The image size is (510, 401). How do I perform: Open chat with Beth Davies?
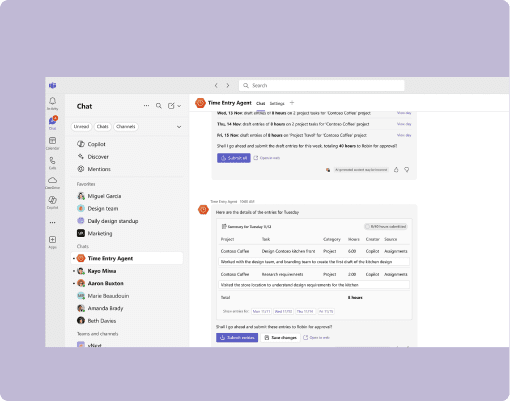127,321
